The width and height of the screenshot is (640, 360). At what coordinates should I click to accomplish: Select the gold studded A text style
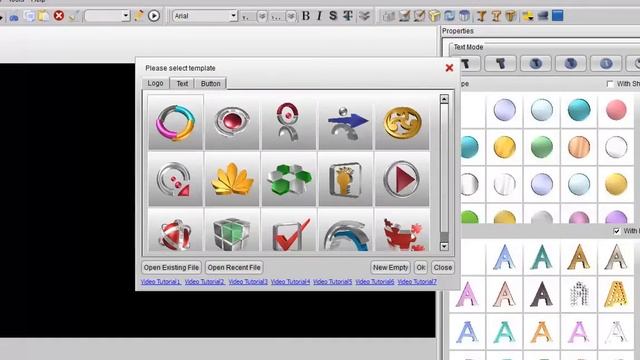click(616, 294)
